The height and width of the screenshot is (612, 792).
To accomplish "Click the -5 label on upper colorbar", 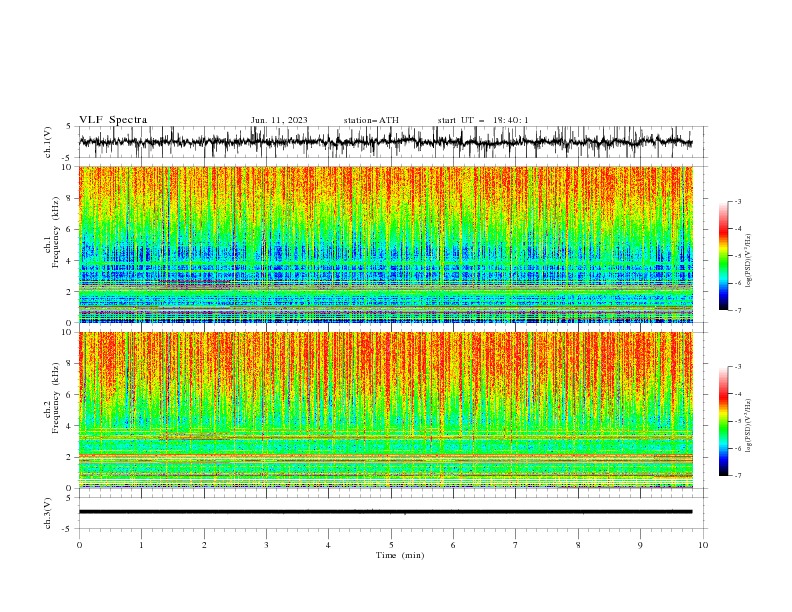I will pyautogui.click(x=738, y=256).
